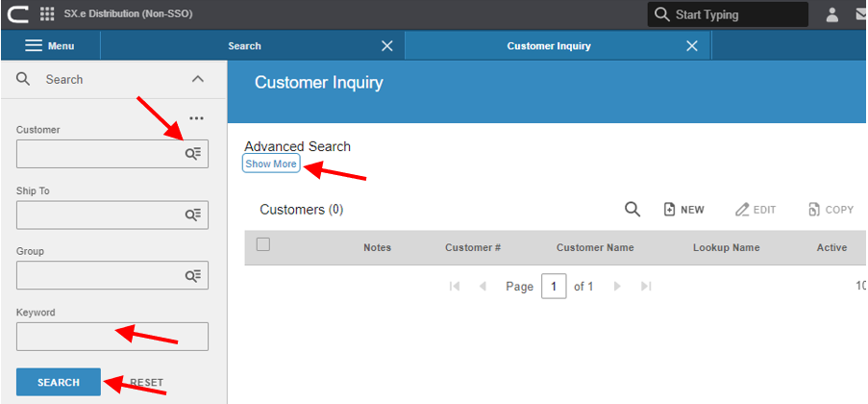Expand Advanced Search with Show More
Viewport: 868px width, 404px height.
(271, 164)
